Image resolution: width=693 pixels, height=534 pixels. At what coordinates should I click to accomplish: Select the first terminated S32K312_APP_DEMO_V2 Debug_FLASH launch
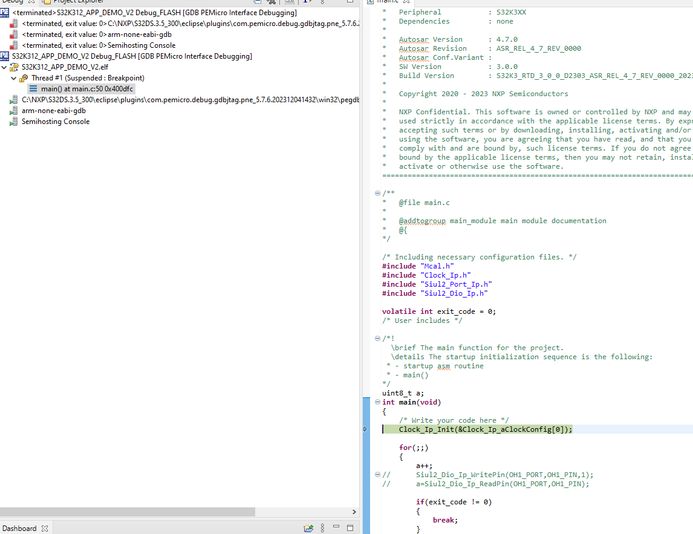click(x=155, y=12)
